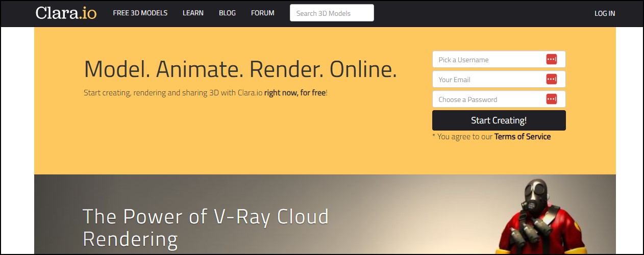Click the Clara.io logo
This screenshot has height=255, width=644.
[x=66, y=13]
